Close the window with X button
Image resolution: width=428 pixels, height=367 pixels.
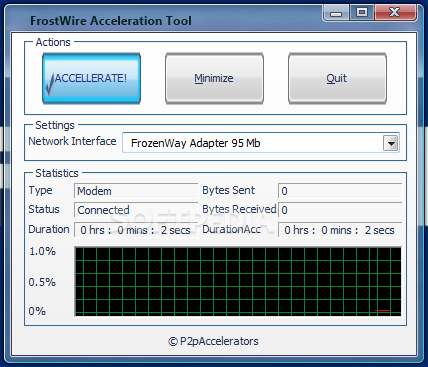tap(395, 13)
